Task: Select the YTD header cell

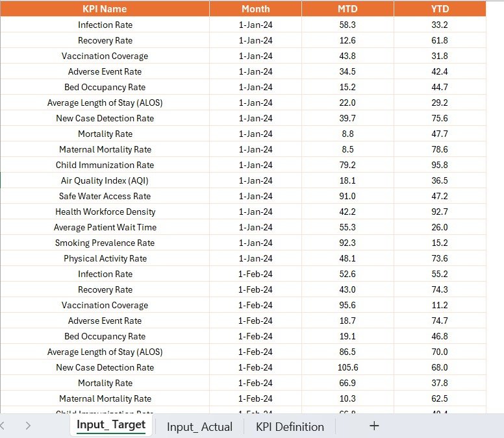Action: [440, 8]
